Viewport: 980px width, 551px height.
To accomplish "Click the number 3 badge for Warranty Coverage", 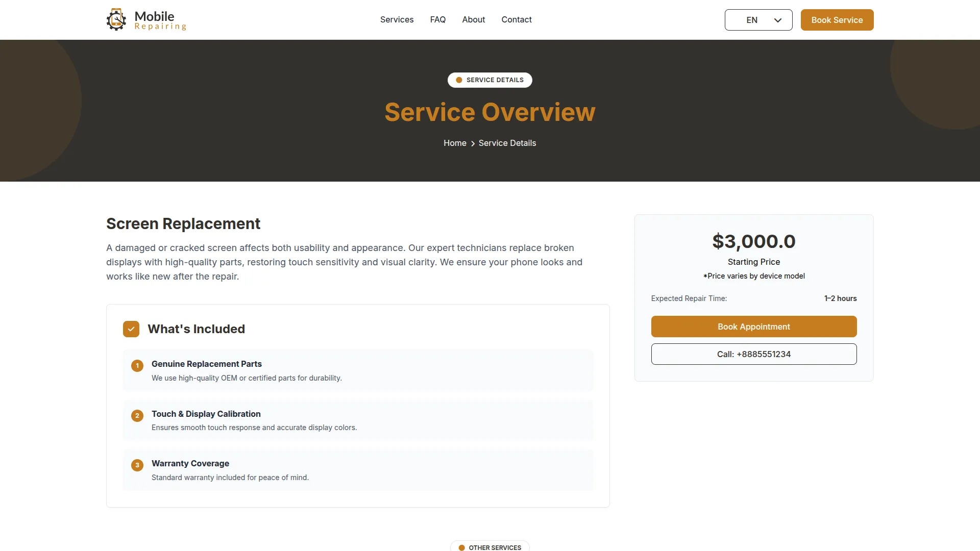I will pos(137,465).
